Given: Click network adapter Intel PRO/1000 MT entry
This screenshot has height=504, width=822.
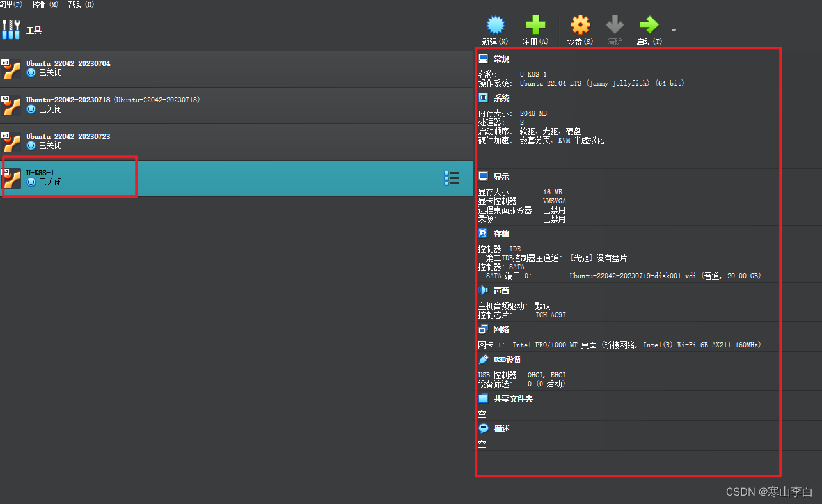Looking at the screenshot, I should click(636, 345).
